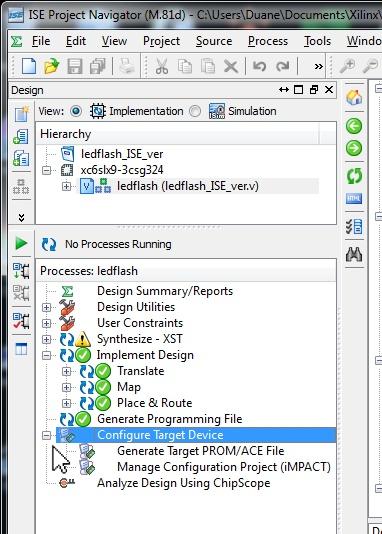The width and height of the screenshot is (382, 534).
Task: Click the Delete X toolbar icon
Action: pos(231,66)
